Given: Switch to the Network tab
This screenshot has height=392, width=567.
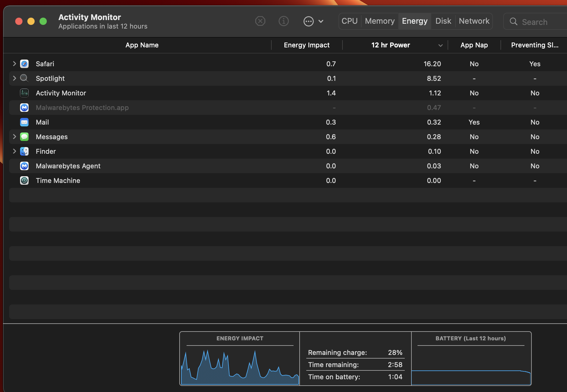Looking at the screenshot, I should pos(474,21).
